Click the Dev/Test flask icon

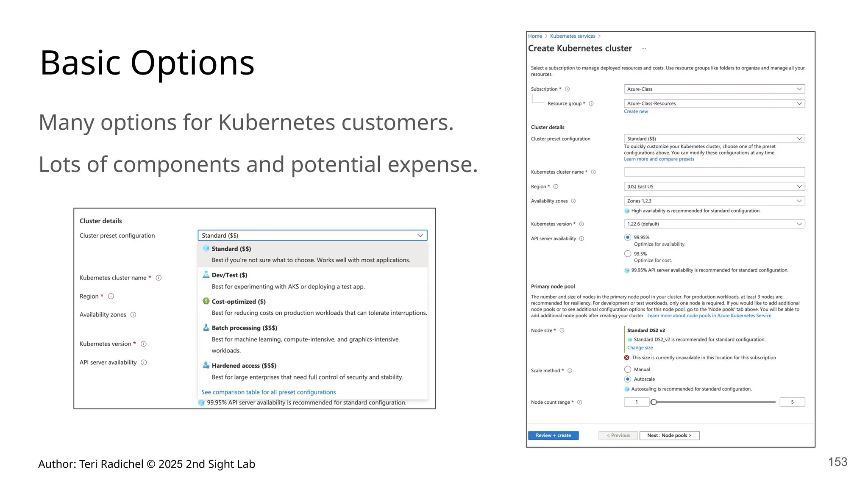(x=206, y=274)
